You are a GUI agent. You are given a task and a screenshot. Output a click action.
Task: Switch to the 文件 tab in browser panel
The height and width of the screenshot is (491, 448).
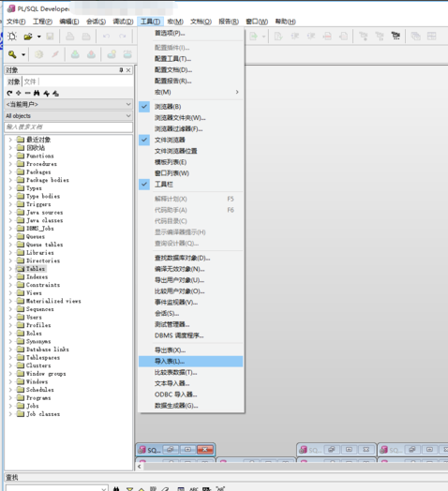[x=30, y=82]
